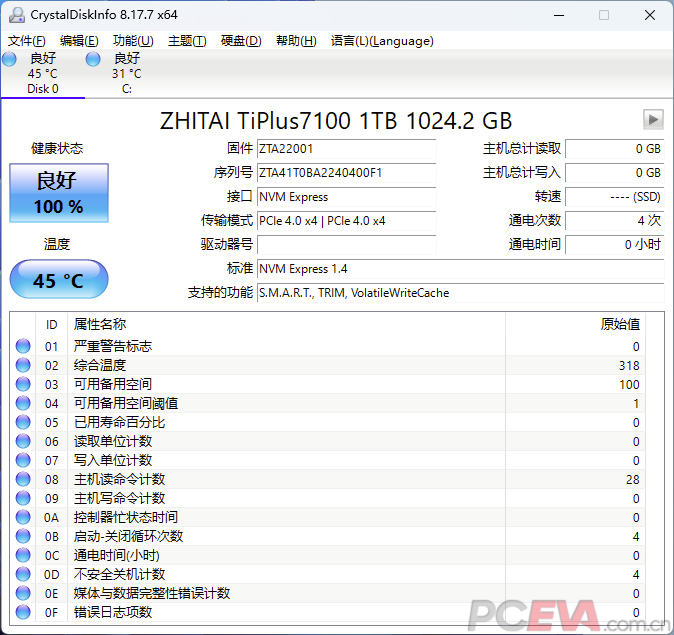Click the 固件 field showing ZTA22001
This screenshot has width=674, height=635.
click(346, 149)
